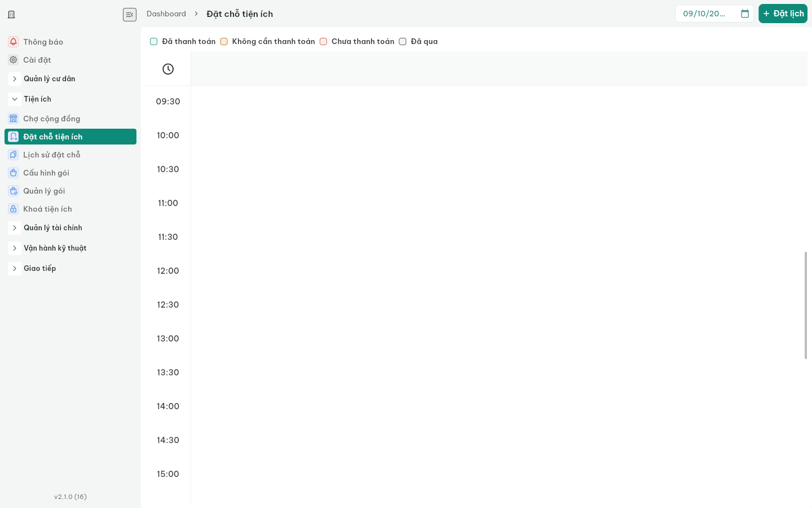Open Thông báo menu item
Screen dimensions: 812x508
point(70,42)
